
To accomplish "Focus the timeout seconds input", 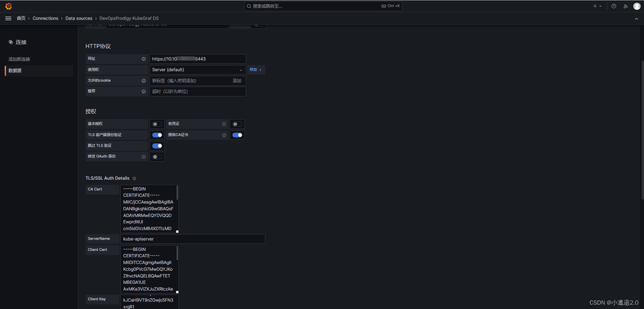I will 198,91.
